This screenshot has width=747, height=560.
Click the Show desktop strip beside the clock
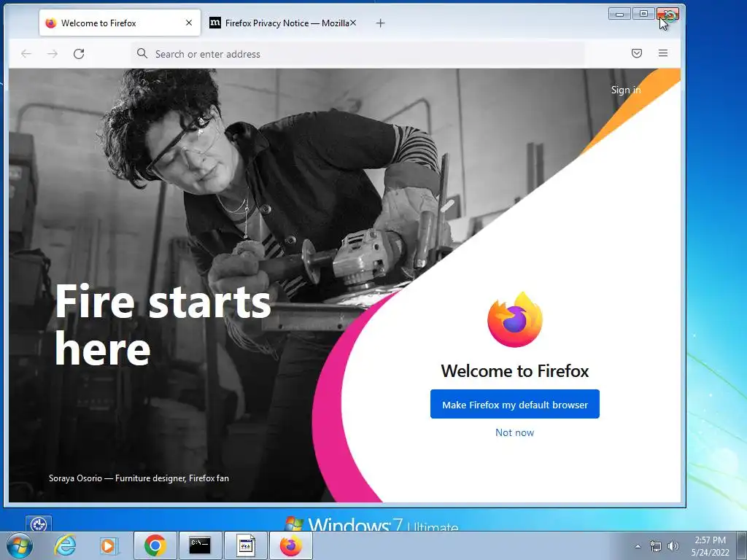tap(742, 545)
